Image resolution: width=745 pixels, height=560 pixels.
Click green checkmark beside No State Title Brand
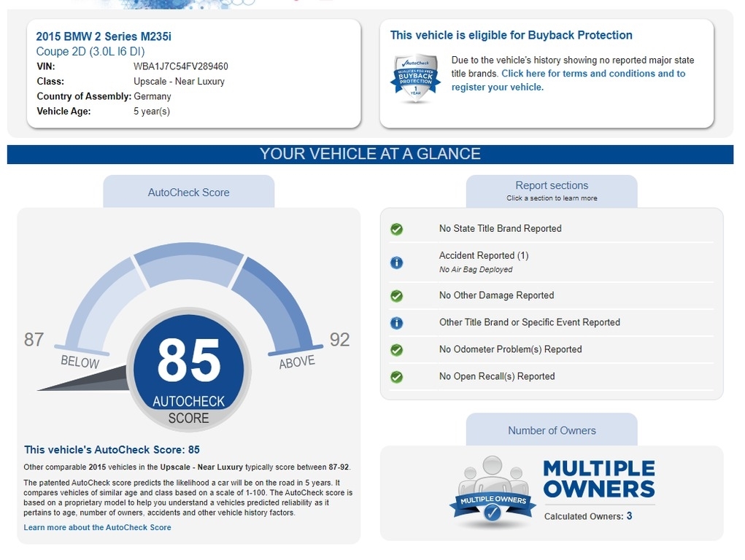pyautogui.click(x=396, y=229)
